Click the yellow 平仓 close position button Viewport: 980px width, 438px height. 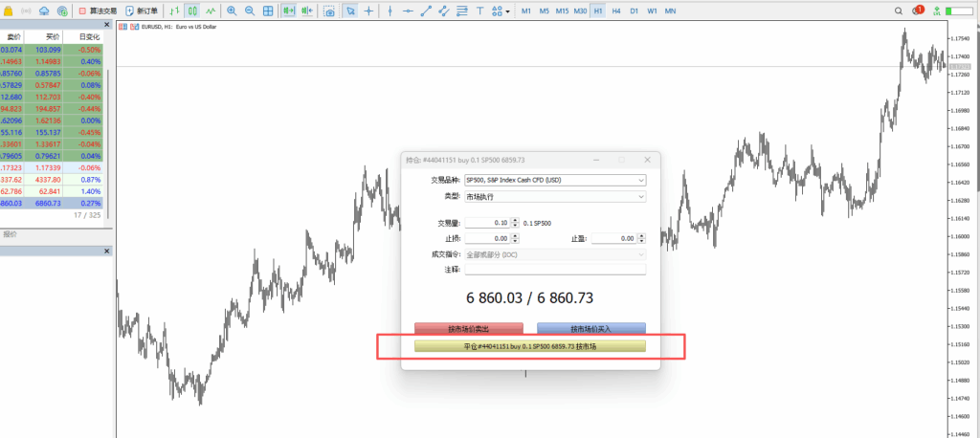coord(530,346)
